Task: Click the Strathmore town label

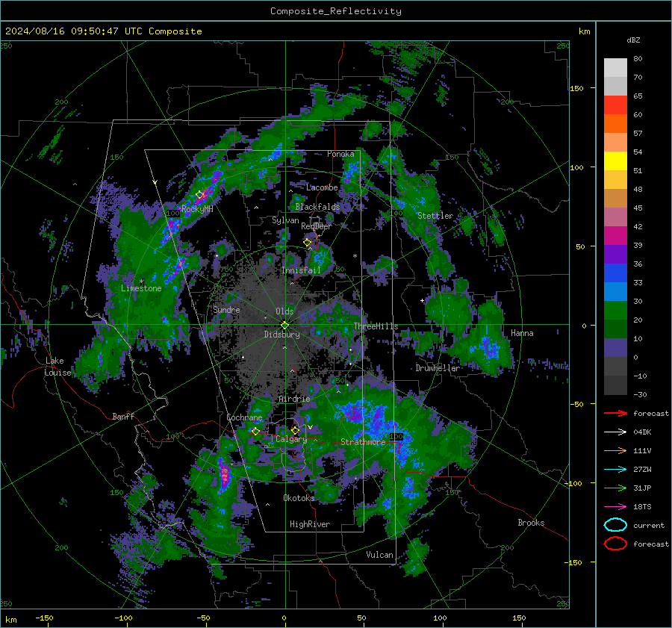Action: point(363,442)
